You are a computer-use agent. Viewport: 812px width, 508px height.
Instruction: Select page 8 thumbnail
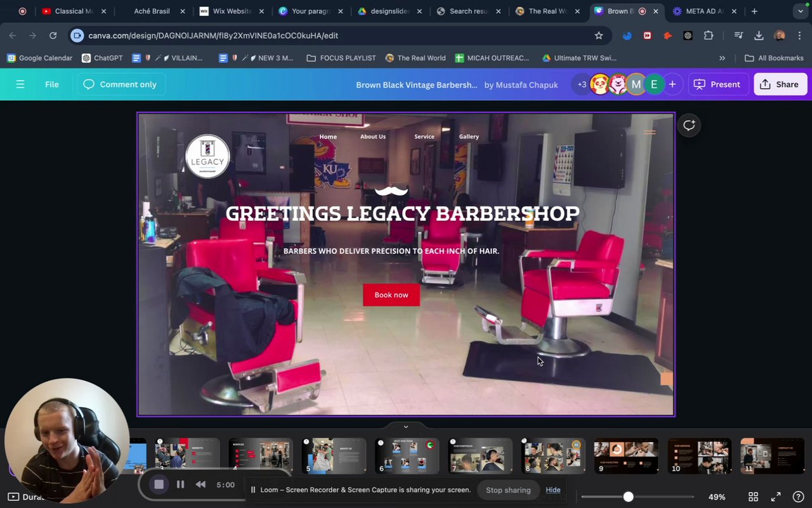(553, 455)
